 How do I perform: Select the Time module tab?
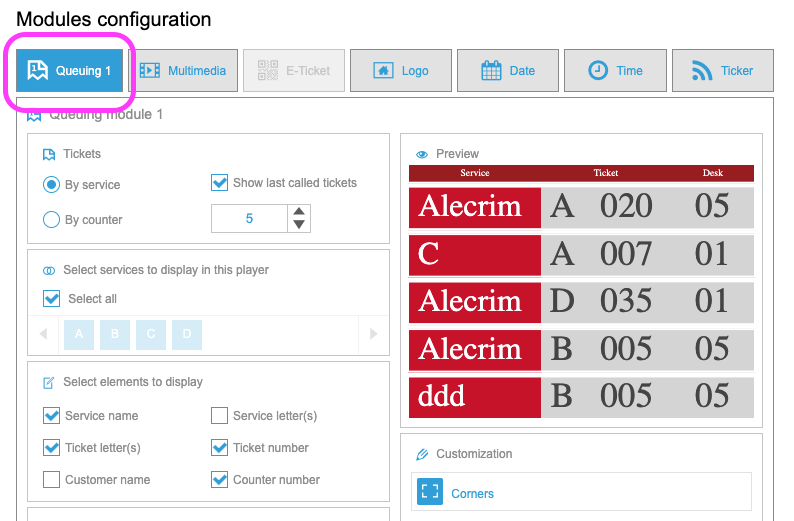point(614,70)
